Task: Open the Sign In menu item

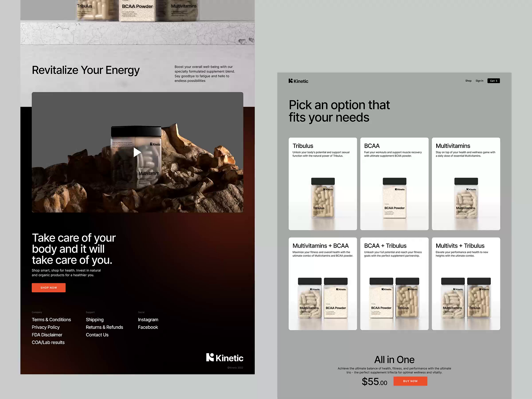Action: point(479,81)
